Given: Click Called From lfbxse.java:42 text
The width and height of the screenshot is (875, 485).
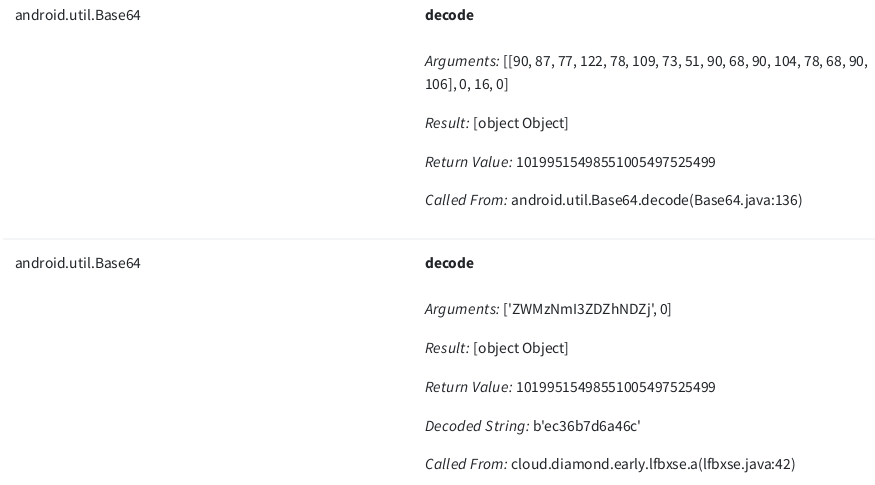Looking at the screenshot, I should coord(653,464).
